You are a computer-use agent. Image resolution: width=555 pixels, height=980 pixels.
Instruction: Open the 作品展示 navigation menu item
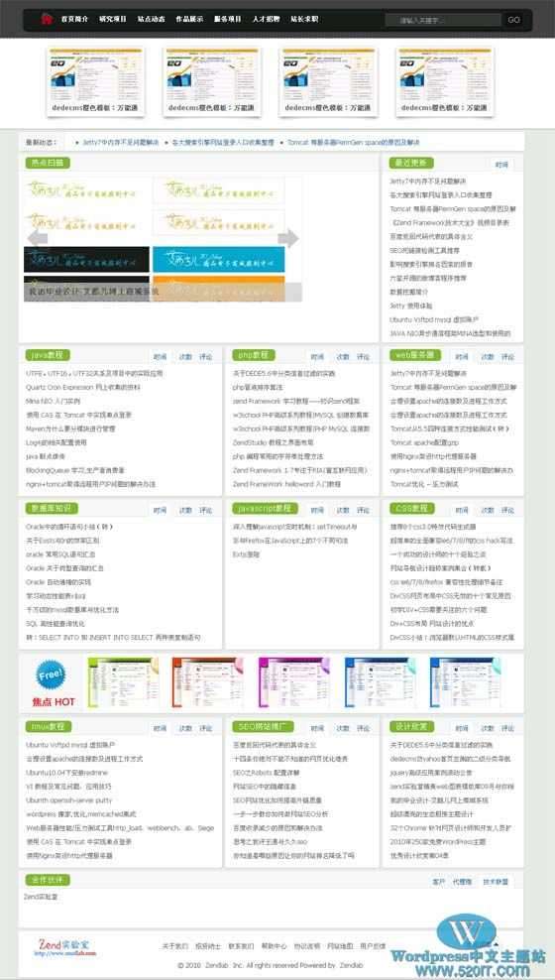[x=189, y=20]
